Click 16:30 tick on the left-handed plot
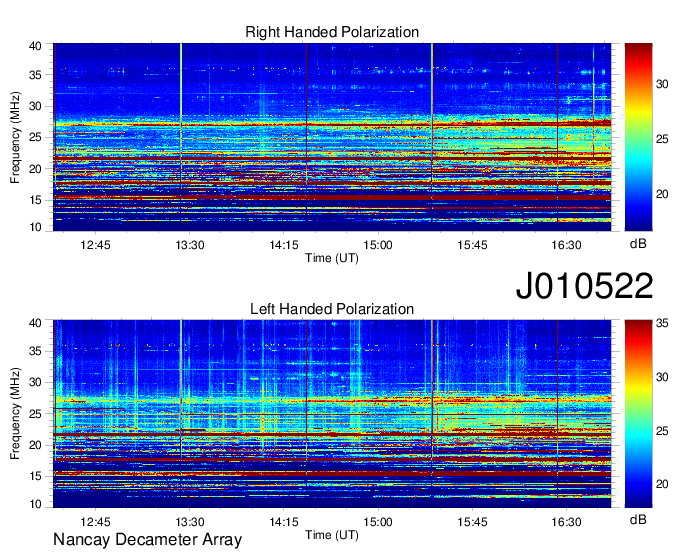 pyautogui.click(x=566, y=522)
